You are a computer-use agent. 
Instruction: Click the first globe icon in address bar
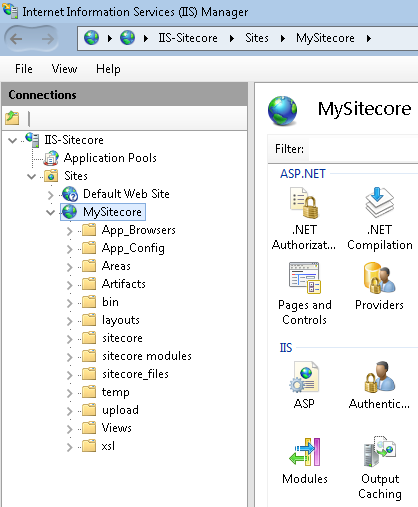(91, 38)
